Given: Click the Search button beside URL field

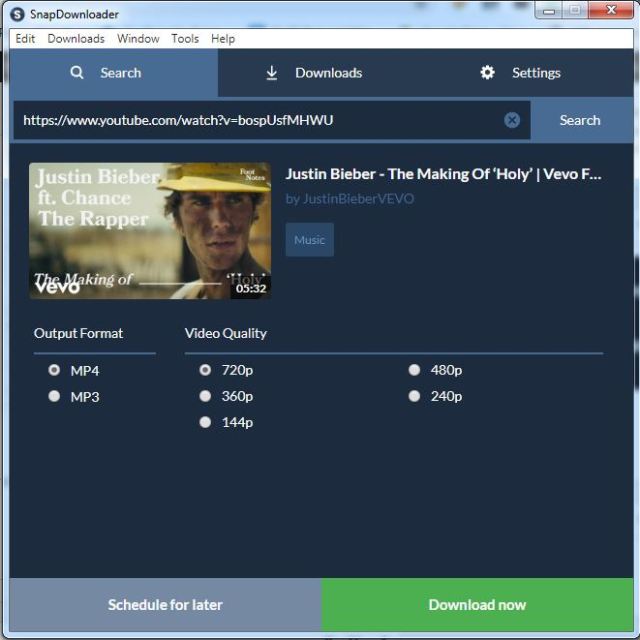Looking at the screenshot, I should (582, 120).
